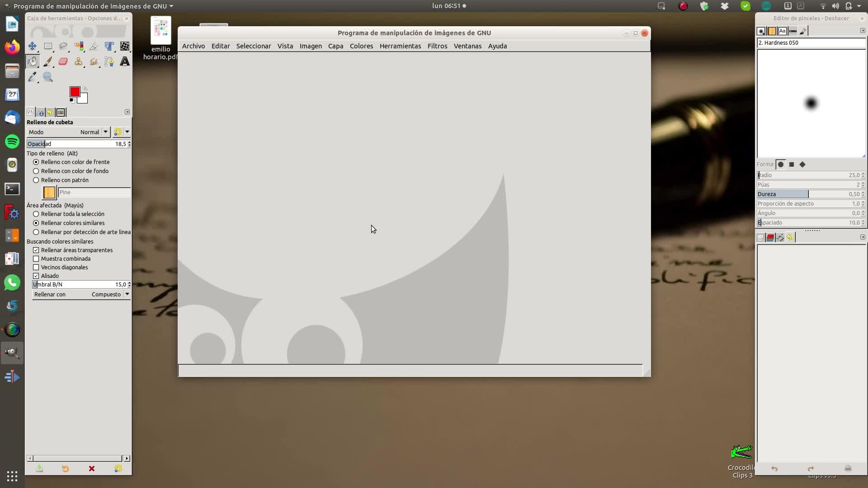Open the Colores menu
The width and height of the screenshot is (868, 488).
pos(361,46)
